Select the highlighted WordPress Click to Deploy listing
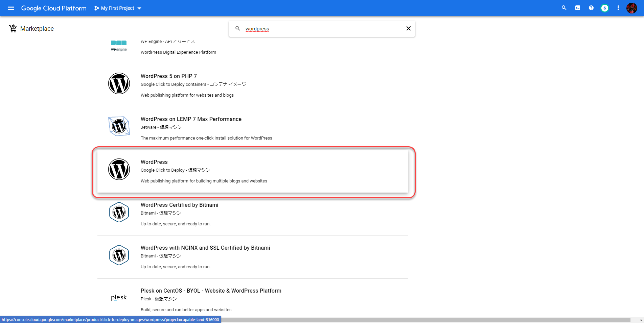Viewport: 644px width, 323px height. pos(252,171)
